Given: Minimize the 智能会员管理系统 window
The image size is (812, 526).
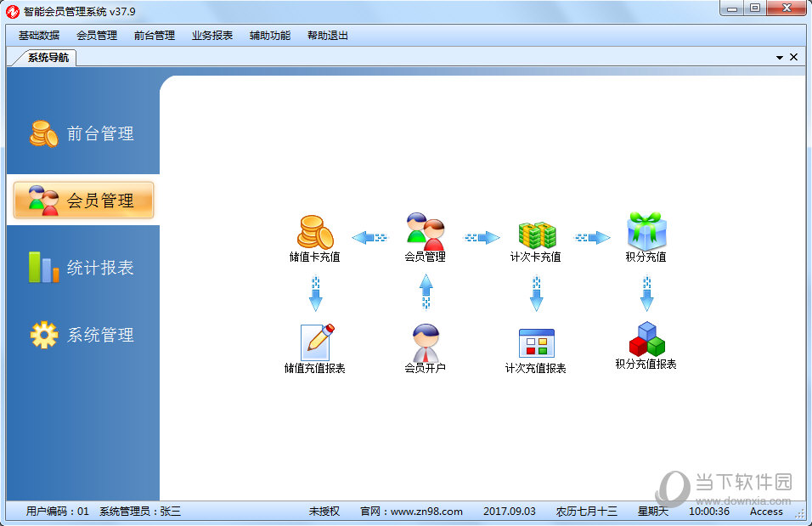Looking at the screenshot, I should pyautogui.click(x=731, y=8).
